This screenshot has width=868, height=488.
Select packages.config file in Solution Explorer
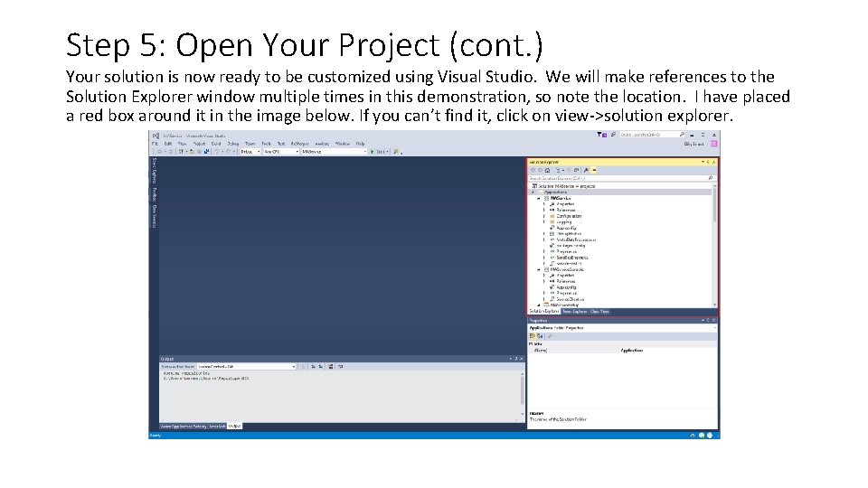[x=568, y=246]
